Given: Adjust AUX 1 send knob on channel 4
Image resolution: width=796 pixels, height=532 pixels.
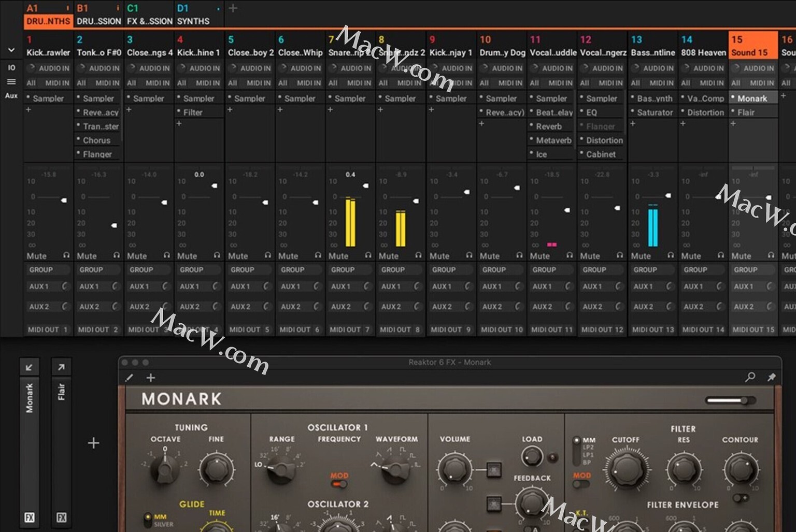Looking at the screenshot, I should 216,286.
